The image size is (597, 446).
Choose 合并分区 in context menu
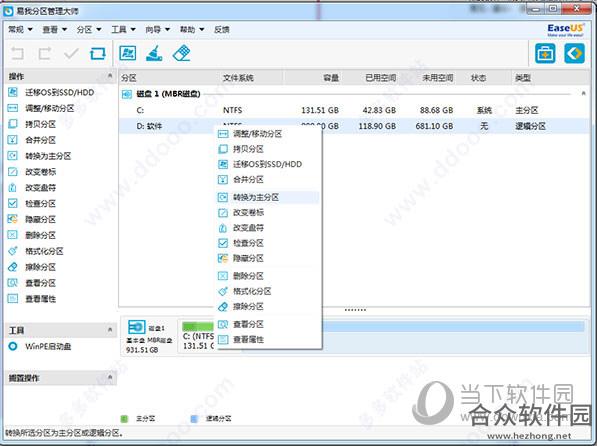pyautogui.click(x=268, y=179)
